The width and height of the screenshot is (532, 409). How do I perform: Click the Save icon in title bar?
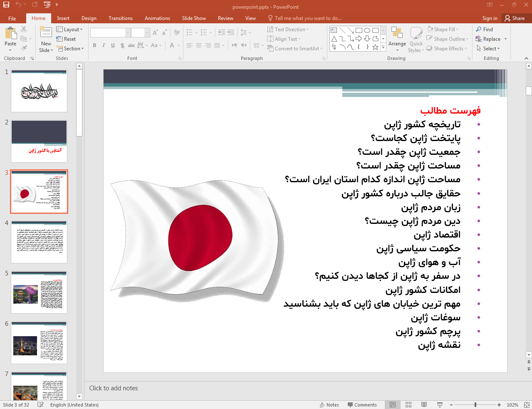click(6, 5)
